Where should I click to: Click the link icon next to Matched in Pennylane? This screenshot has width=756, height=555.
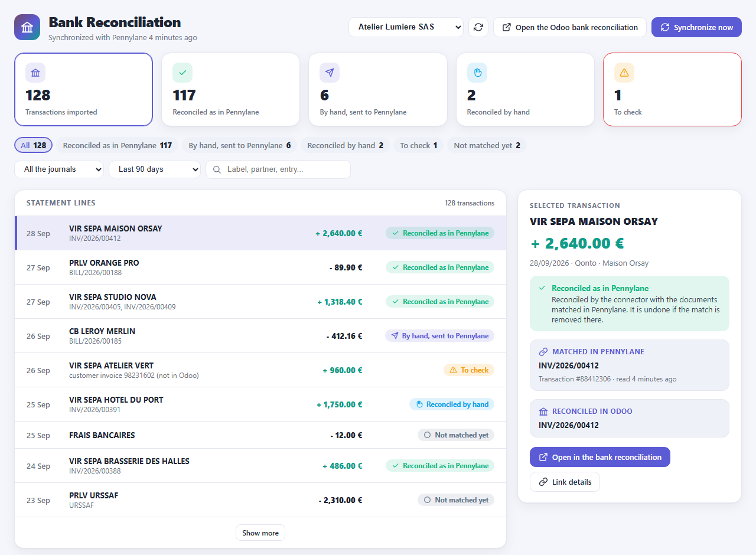(x=543, y=352)
